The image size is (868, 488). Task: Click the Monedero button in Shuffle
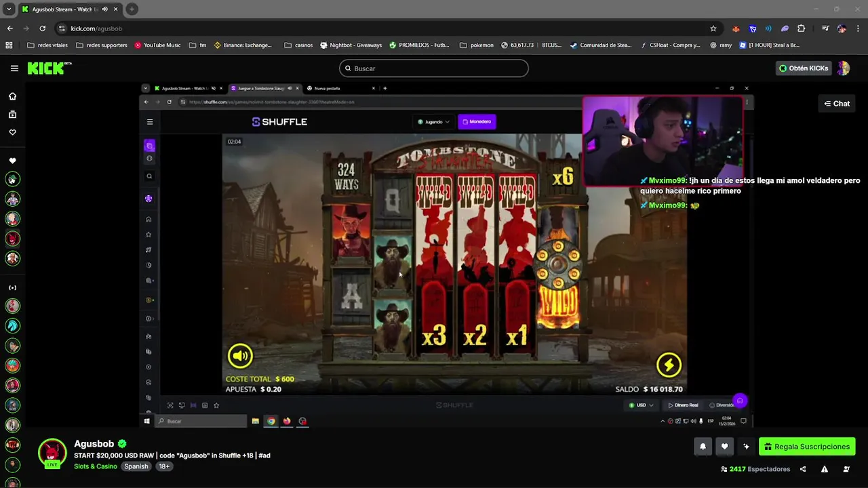coord(477,122)
